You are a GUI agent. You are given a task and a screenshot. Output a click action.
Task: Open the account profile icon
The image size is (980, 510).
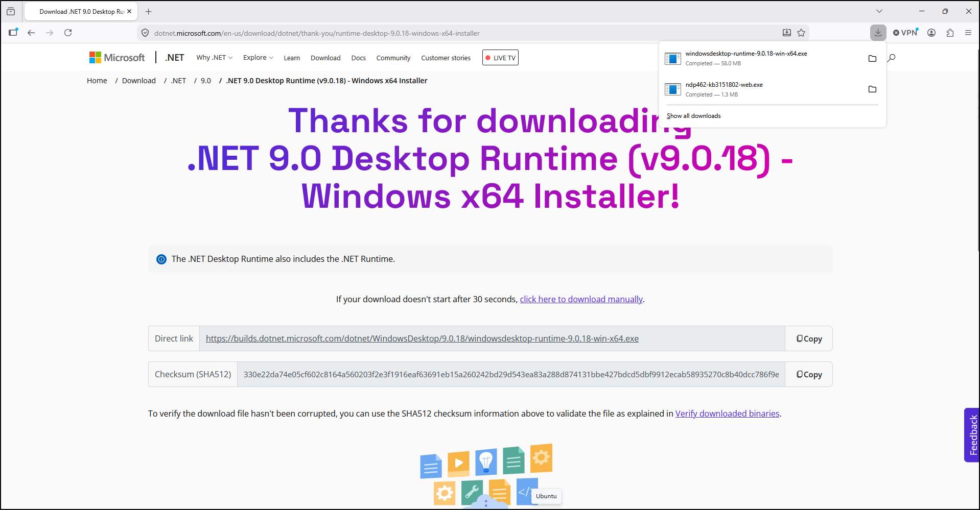tap(931, 33)
